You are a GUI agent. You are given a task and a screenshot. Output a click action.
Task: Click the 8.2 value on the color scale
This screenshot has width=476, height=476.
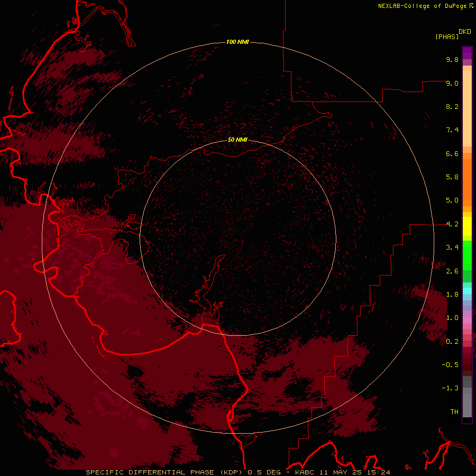pos(452,106)
